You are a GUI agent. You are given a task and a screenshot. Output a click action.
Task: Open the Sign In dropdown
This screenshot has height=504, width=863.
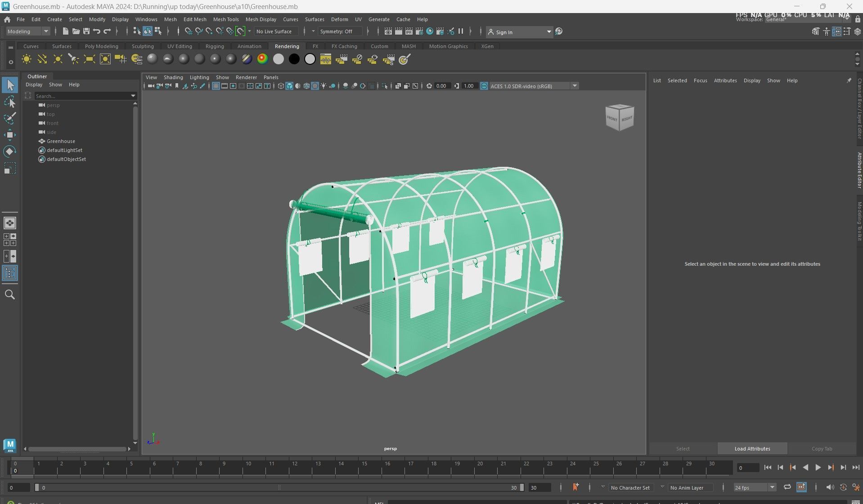(x=519, y=32)
